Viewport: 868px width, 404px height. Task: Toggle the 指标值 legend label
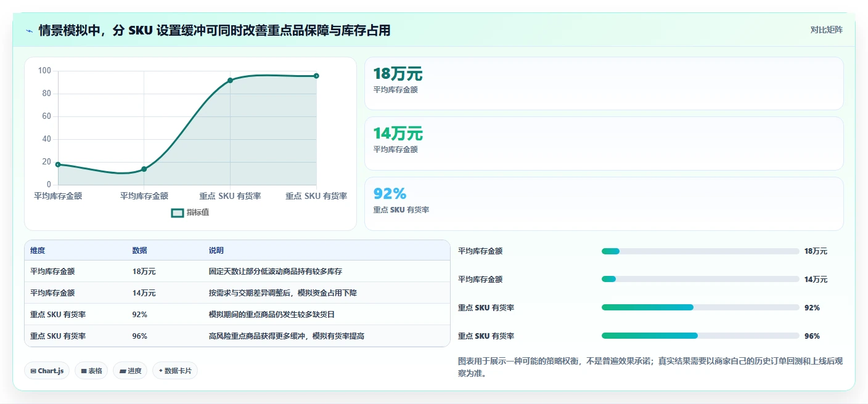[198, 212]
